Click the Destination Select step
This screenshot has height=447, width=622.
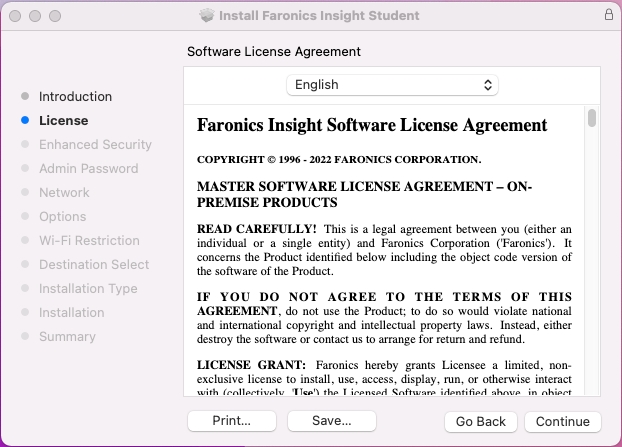click(94, 265)
